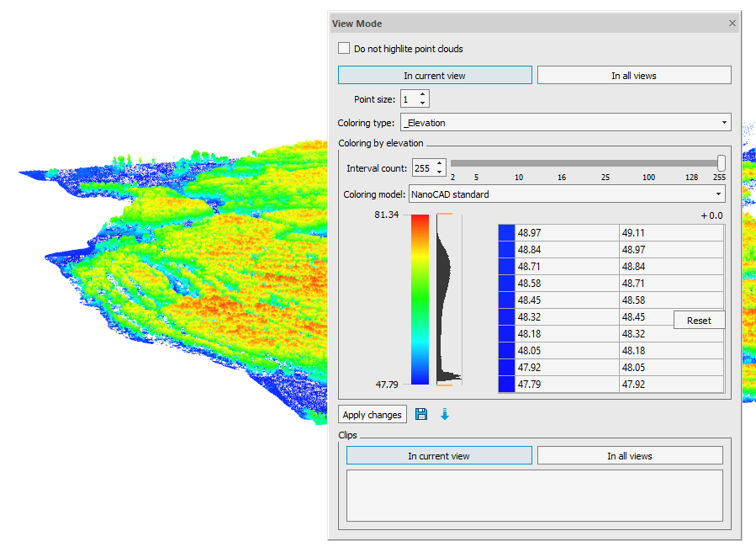The image size is (756, 552).
Task: Increase the Point size with up arrow
Action: click(x=422, y=94)
